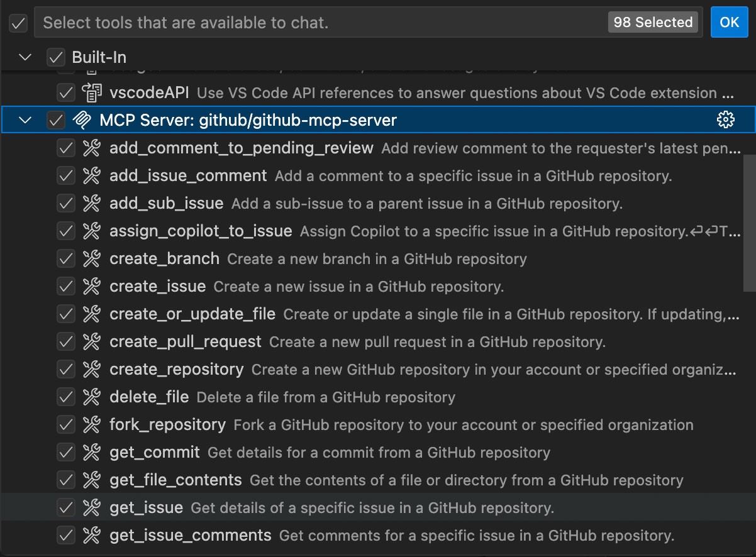This screenshot has height=557, width=756.
Task: Disable the fork_repository tool checkbox
Action: [66, 424]
